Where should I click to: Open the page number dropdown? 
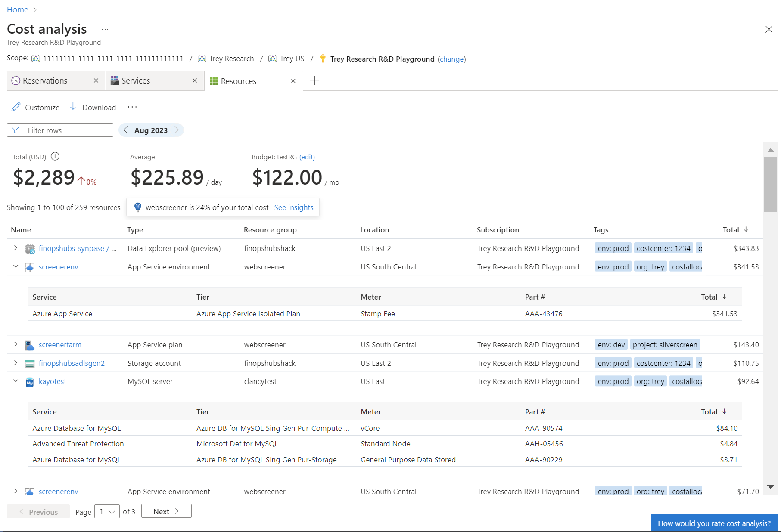[x=107, y=512]
